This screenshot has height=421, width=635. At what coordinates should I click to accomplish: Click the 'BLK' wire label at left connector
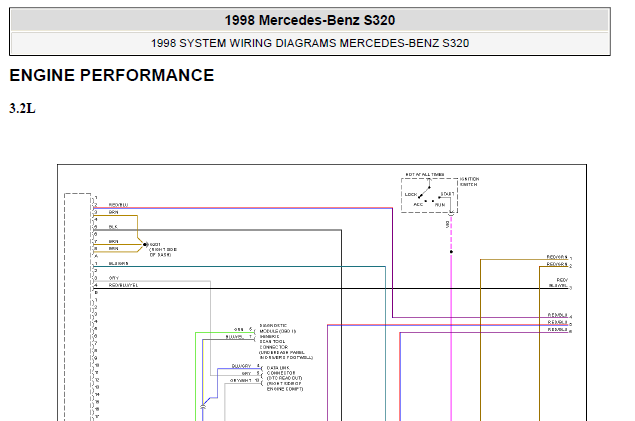pos(113,227)
